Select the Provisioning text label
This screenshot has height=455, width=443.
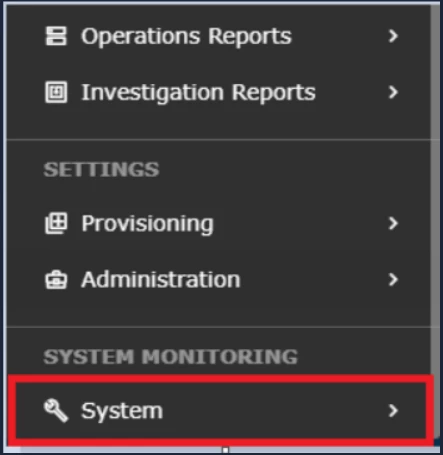(147, 224)
